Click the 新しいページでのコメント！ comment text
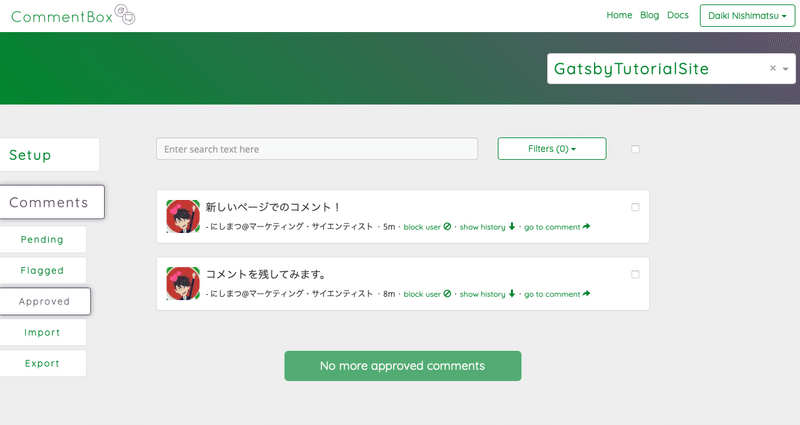 point(273,207)
